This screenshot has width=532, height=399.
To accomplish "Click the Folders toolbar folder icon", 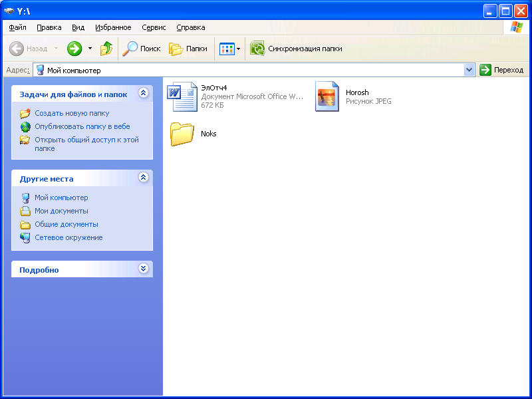I will pos(176,49).
